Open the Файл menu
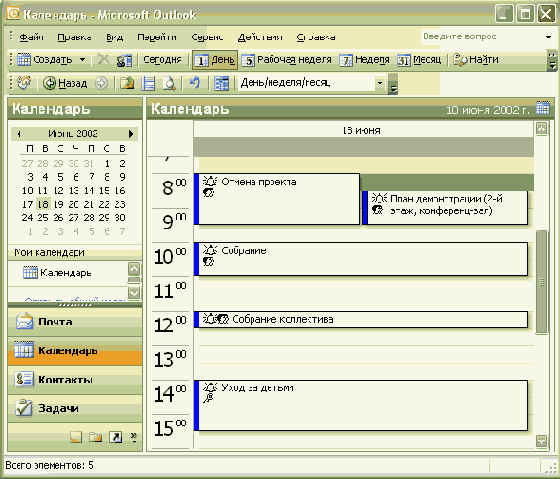This screenshot has width=560, height=479. pos(31,37)
